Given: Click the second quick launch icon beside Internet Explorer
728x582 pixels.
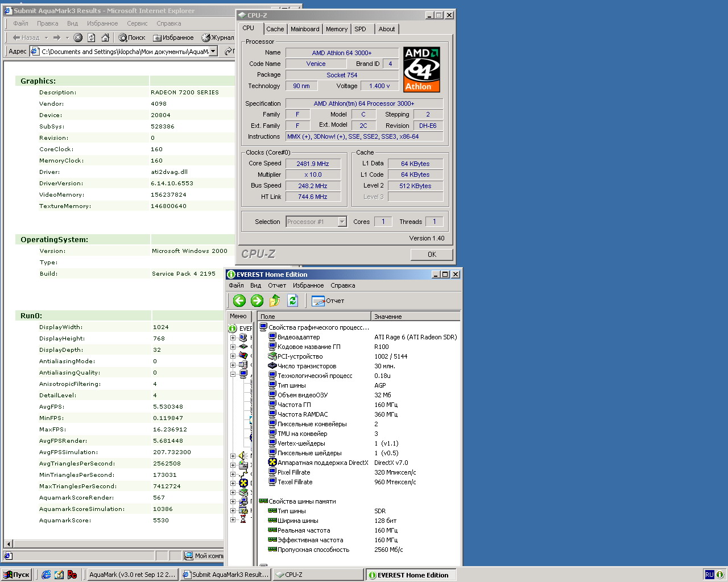Looking at the screenshot, I should coord(59,575).
